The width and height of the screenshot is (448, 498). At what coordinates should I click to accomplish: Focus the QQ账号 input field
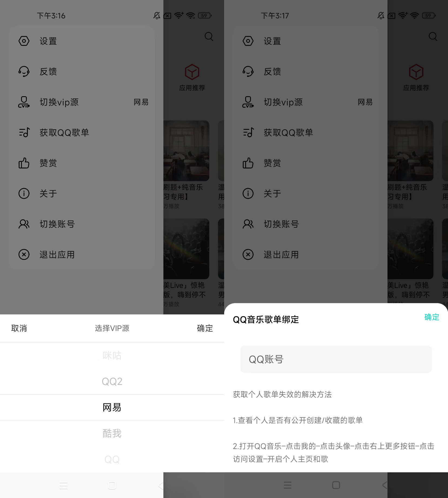click(336, 359)
